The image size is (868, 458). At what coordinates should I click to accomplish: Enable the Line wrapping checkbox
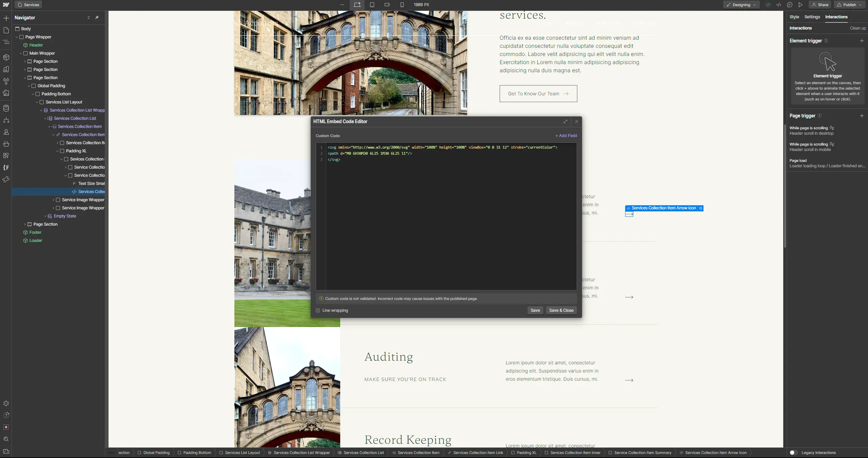(x=318, y=310)
